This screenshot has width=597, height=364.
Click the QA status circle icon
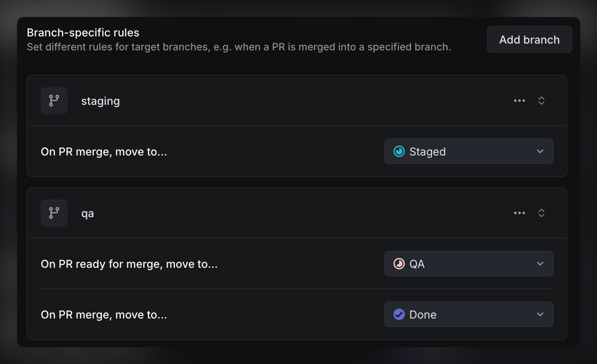(399, 264)
